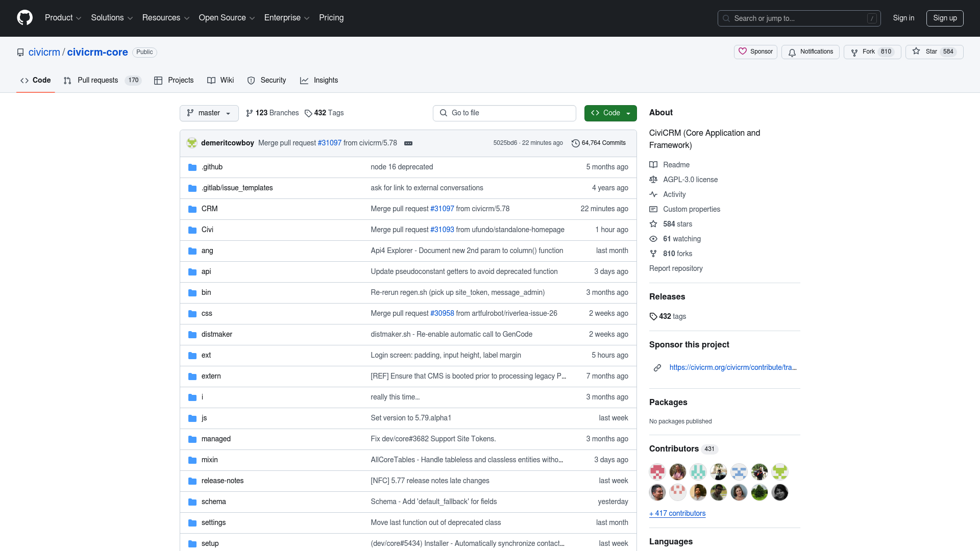Screen dimensions: 980x551
Task: Click the Custom properties note icon
Action: pyautogui.click(x=653, y=209)
